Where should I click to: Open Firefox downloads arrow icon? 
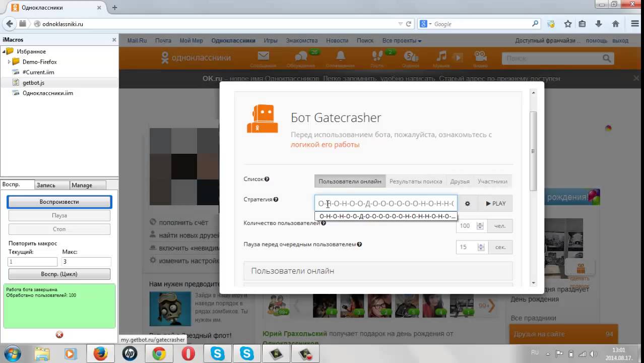[x=599, y=24]
